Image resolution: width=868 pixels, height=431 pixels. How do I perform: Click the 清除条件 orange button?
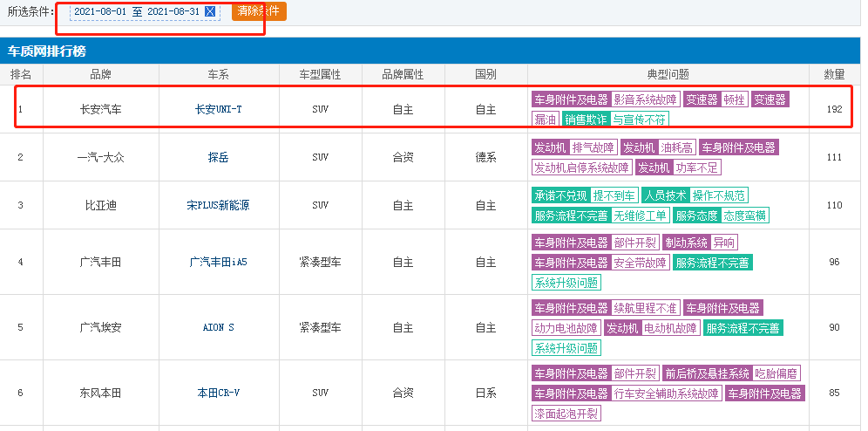click(x=259, y=10)
